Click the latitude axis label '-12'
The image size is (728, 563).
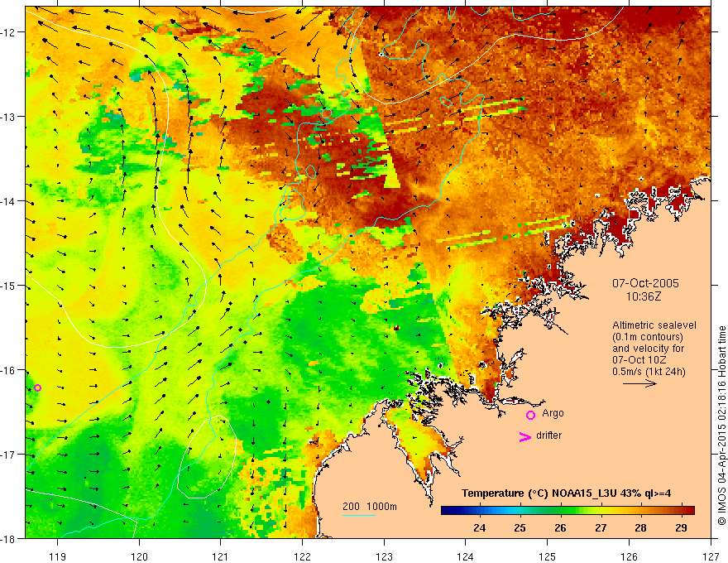coord(8,32)
